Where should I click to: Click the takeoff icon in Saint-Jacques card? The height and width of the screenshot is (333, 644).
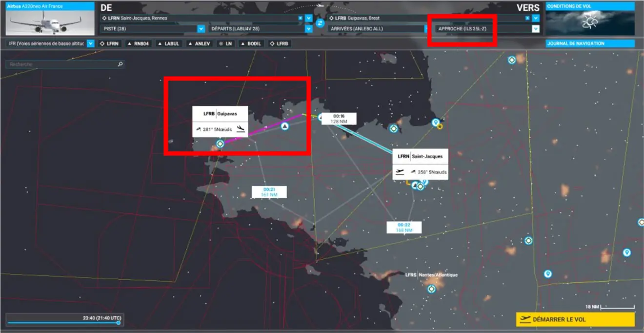click(x=401, y=172)
